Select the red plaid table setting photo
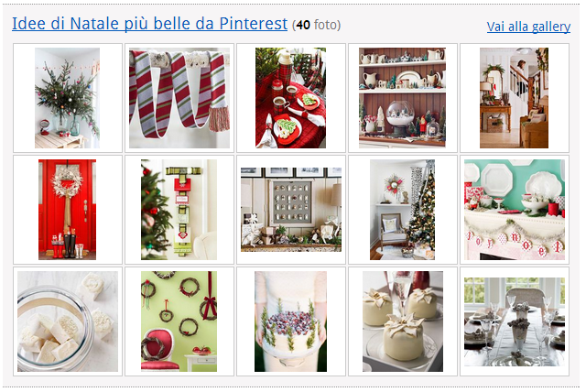Viewport: 586px width, 392px height. click(x=291, y=98)
